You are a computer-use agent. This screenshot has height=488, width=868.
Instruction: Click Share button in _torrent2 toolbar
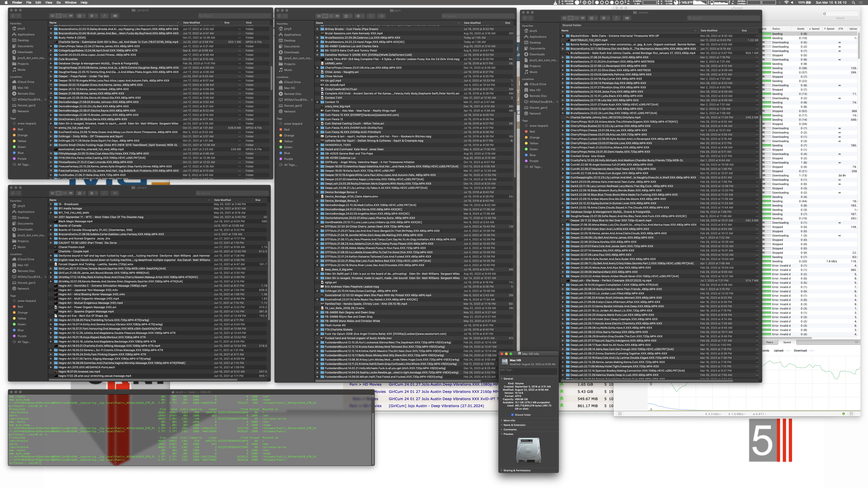(x=104, y=16)
